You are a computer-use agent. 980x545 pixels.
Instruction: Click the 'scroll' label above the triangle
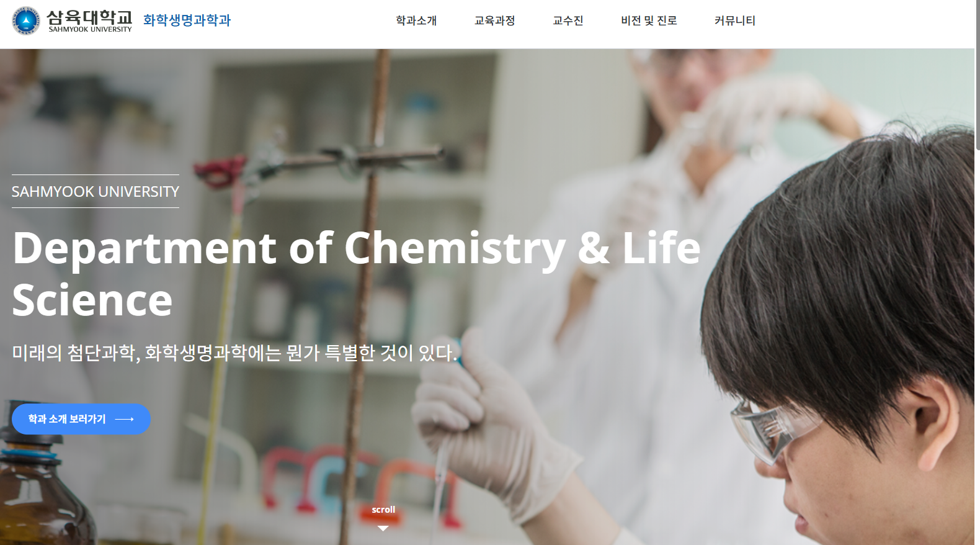tap(383, 510)
